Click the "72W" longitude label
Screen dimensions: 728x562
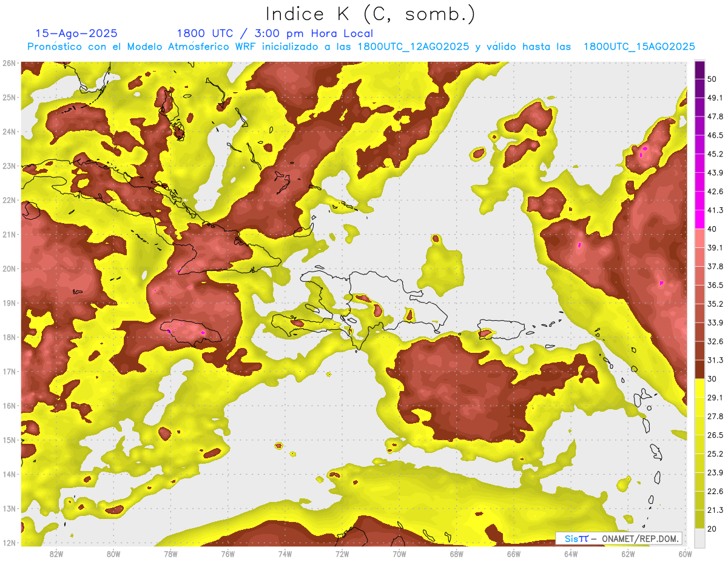pyautogui.click(x=342, y=554)
